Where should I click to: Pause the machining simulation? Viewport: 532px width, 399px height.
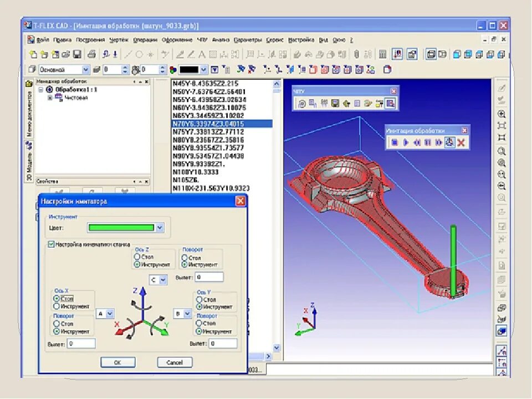pyautogui.click(x=427, y=142)
